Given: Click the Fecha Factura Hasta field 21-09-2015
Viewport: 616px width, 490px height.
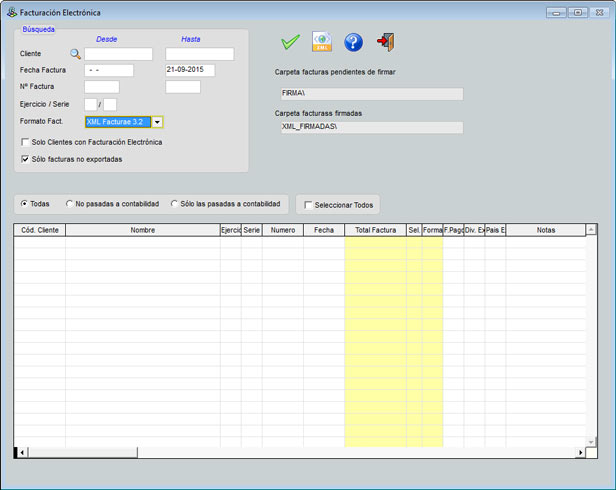Looking at the screenshot, I should [190, 70].
